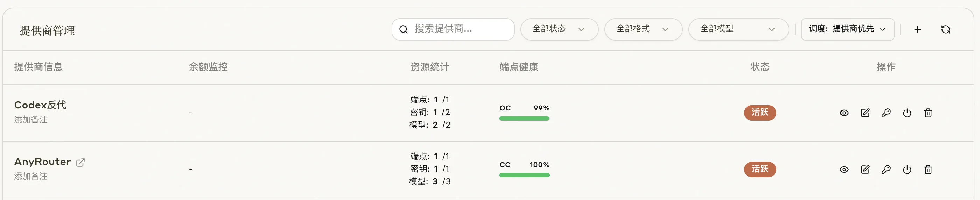The width and height of the screenshot is (980, 200).
Task: Expand the 全部模型 filter dropdown
Action: 738,29
